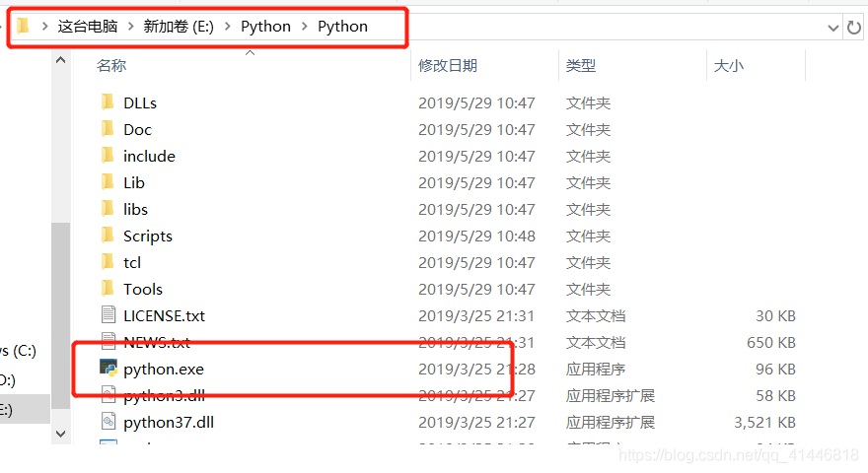The height and width of the screenshot is (473, 868).
Task: Click the folder icon in address bar
Action: (x=23, y=26)
